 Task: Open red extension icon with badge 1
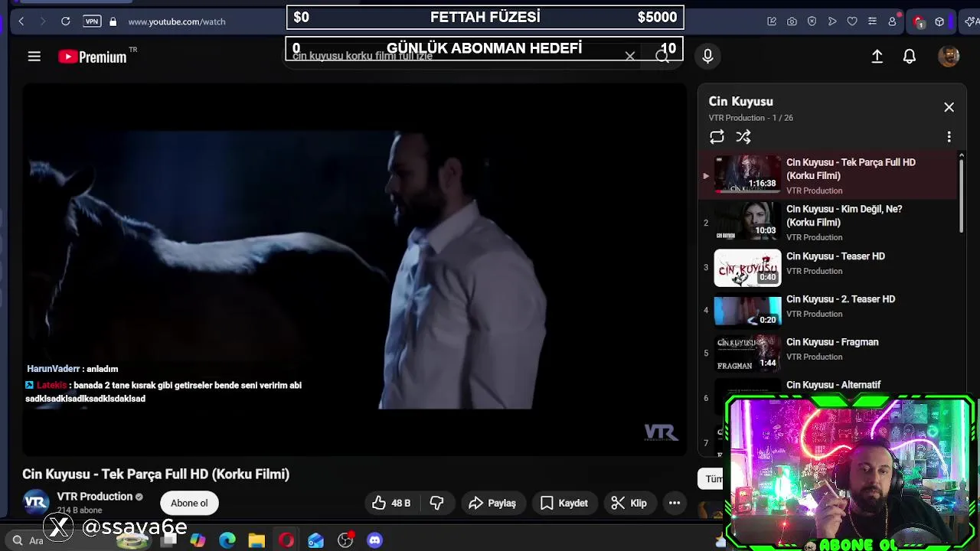click(919, 21)
